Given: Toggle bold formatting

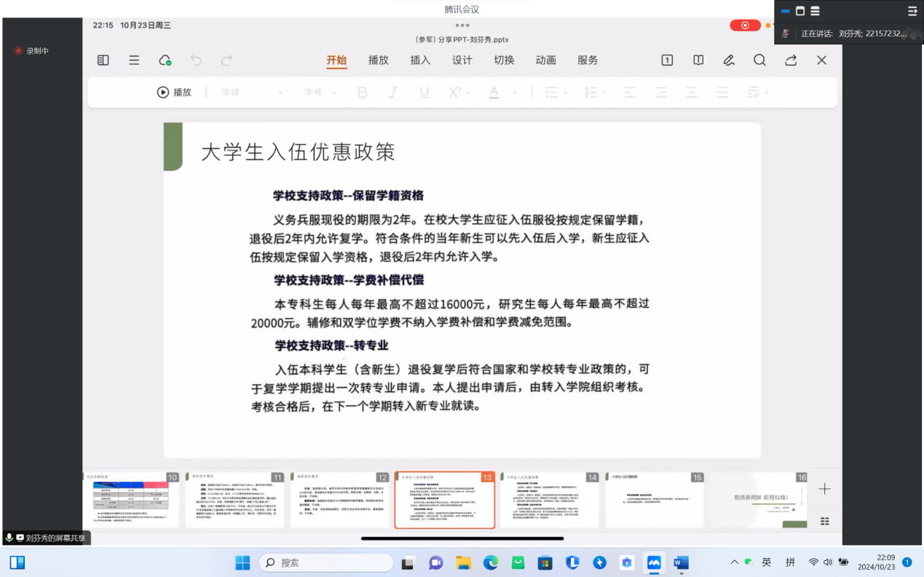Looking at the screenshot, I should click(x=362, y=92).
